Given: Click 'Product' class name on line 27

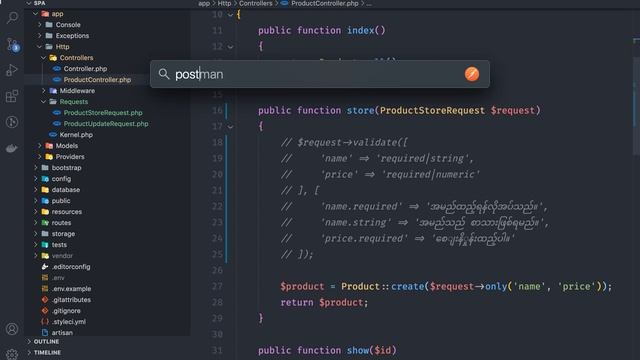Looking at the screenshot, I should [360, 287].
